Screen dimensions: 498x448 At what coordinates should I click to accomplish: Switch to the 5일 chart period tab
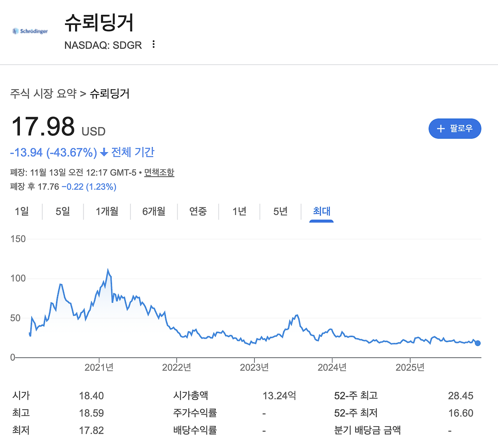click(63, 211)
